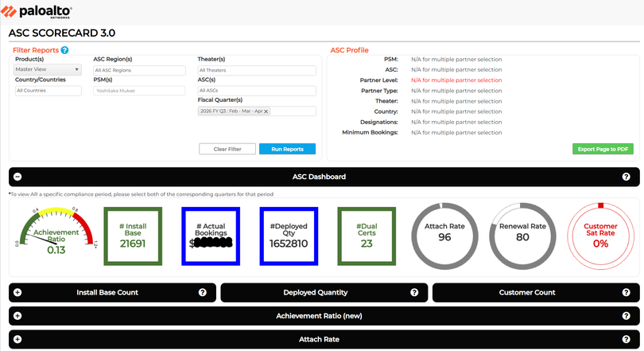Click the All Countries input field
This screenshot has width=644, height=351.
[x=48, y=91]
